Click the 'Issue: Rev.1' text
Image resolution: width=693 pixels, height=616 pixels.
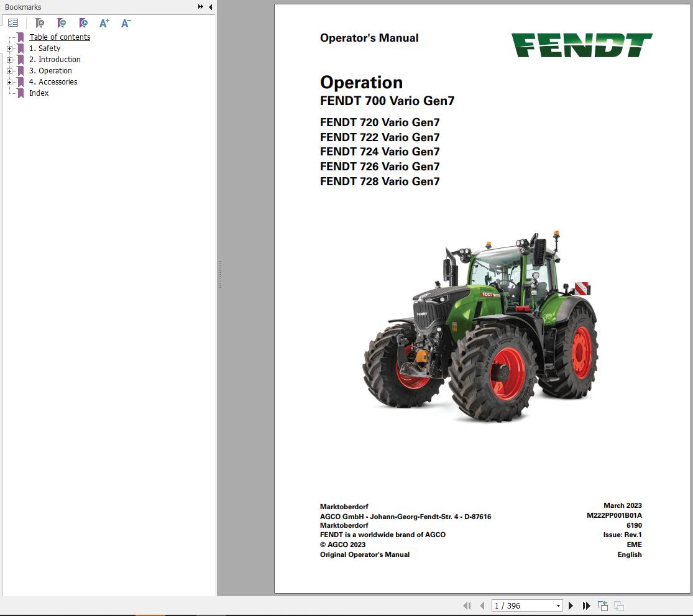(622, 535)
